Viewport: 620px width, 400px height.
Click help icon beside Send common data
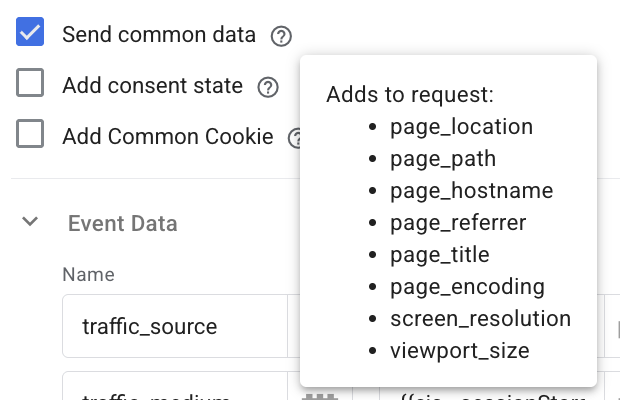point(282,36)
